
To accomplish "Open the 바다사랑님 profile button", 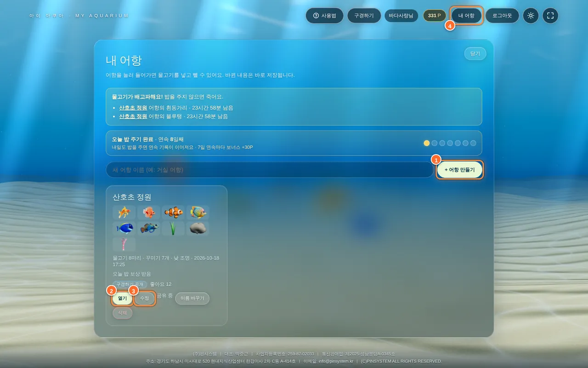I will coord(401,16).
